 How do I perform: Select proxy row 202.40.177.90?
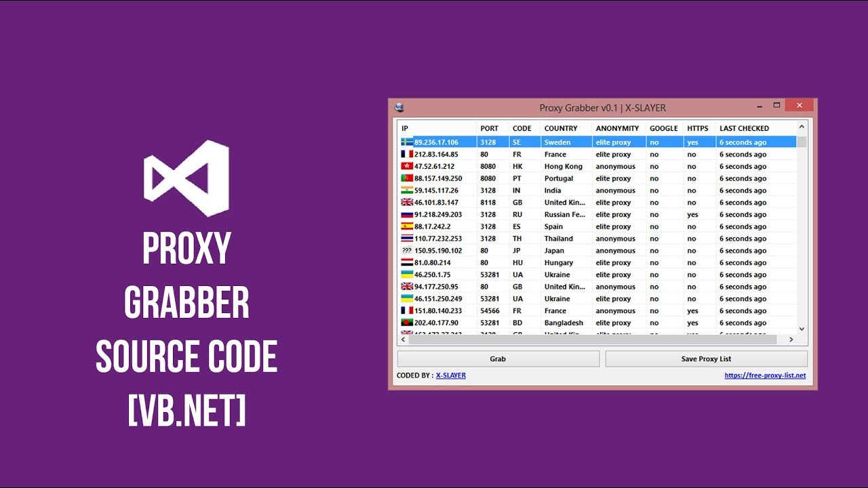[x=597, y=323]
